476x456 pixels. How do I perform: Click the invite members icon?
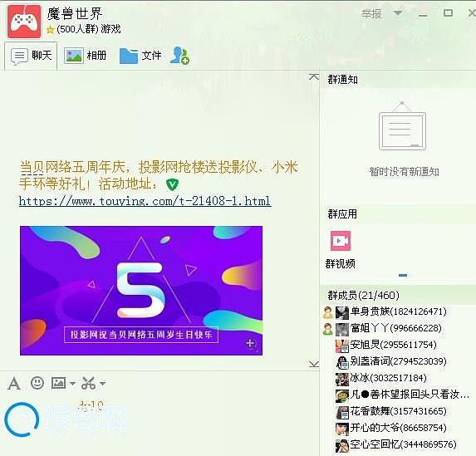click(179, 56)
